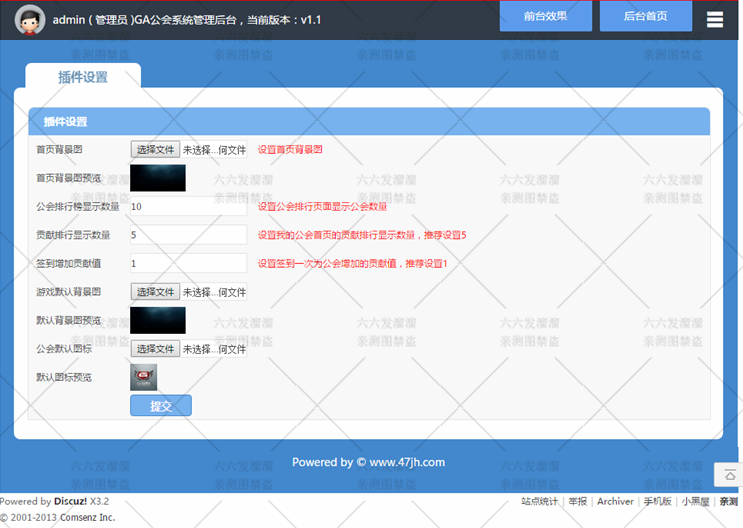Open 站点统计 footer link
Screen dimensions: 743x528
pos(539,501)
